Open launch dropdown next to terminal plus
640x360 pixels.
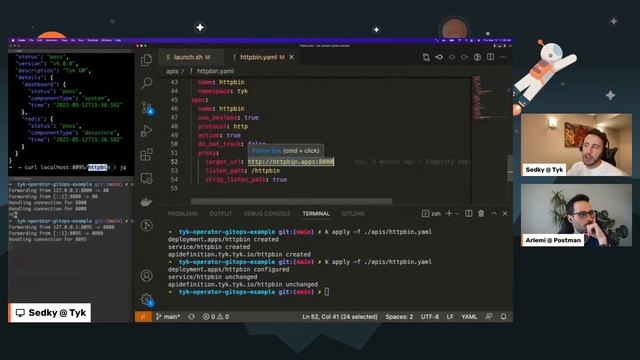click(457, 213)
